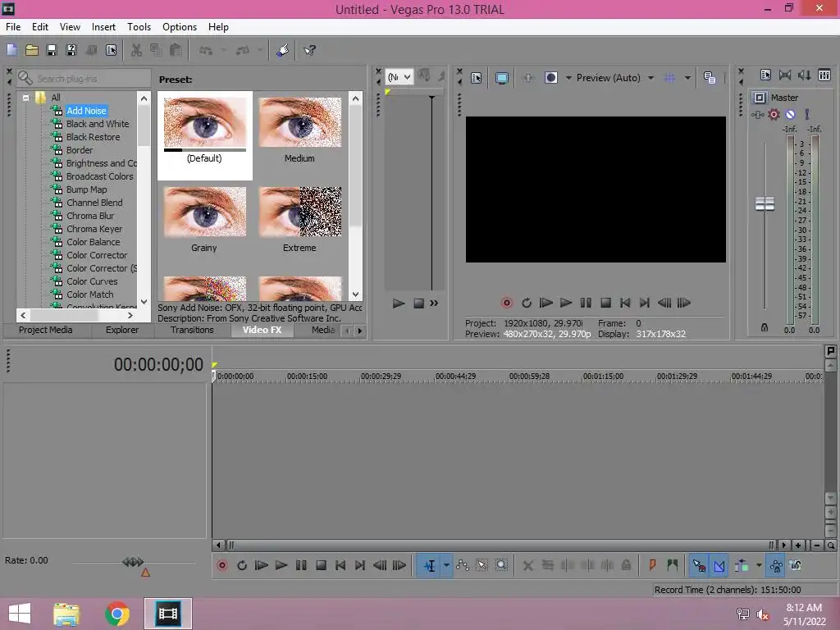The image size is (840, 630).
Task: Switch to the Transitions tab
Action: pyautogui.click(x=192, y=330)
